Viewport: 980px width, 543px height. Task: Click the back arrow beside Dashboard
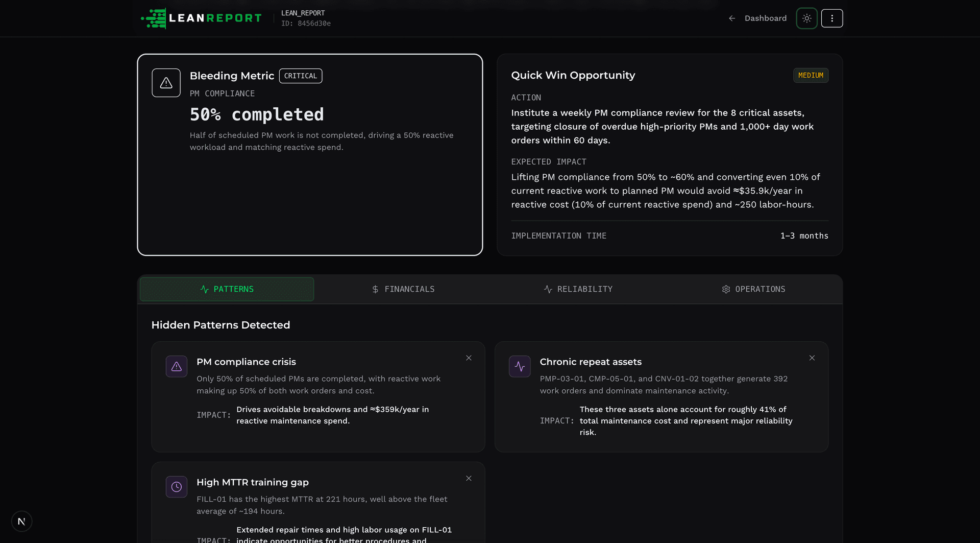pyautogui.click(x=732, y=18)
